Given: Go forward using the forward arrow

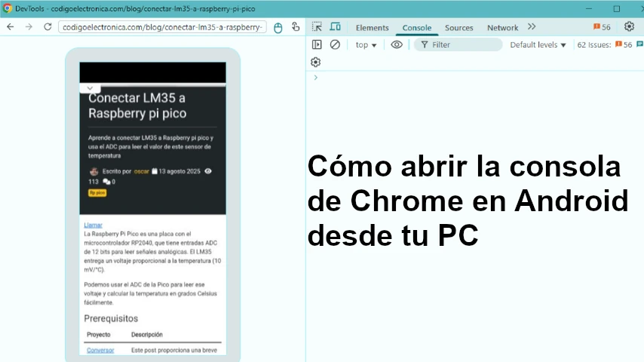Looking at the screenshot, I should tap(29, 27).
